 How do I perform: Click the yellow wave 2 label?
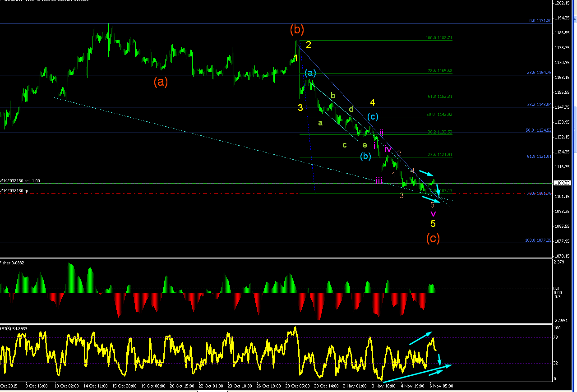(x=309, y=44)
